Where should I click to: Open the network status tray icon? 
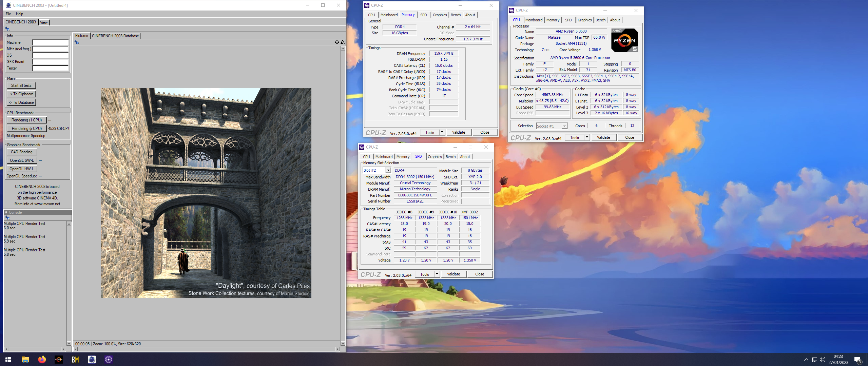[814, 360]
